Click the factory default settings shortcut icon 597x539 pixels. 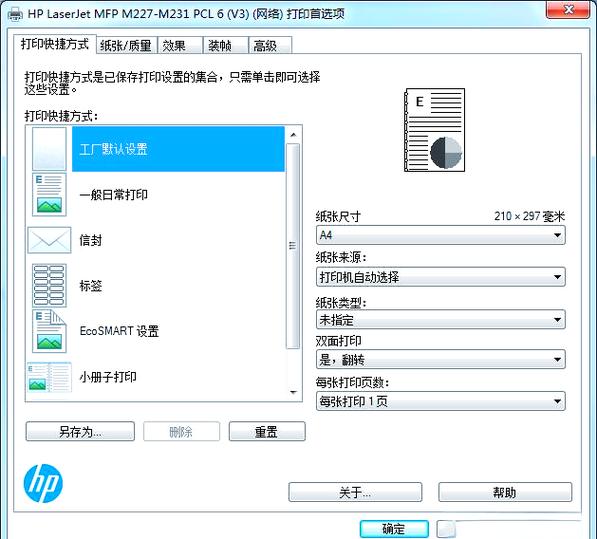(x=49, y=149)
